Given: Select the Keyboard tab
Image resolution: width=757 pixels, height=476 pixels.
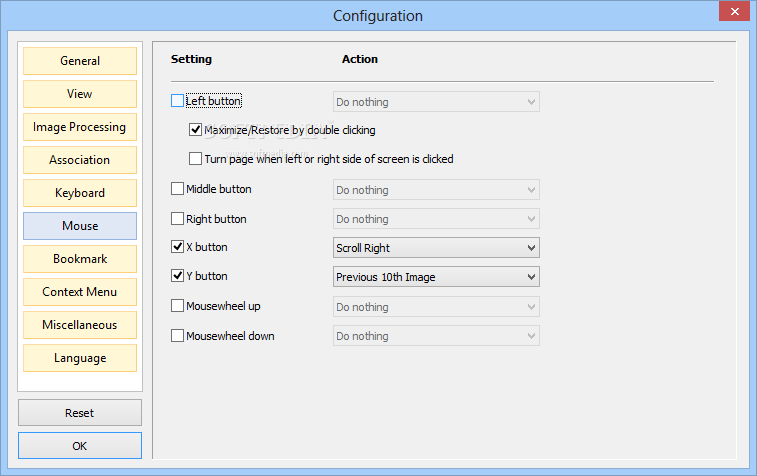Looking at the screenshot, I should [x=80, y=193].
